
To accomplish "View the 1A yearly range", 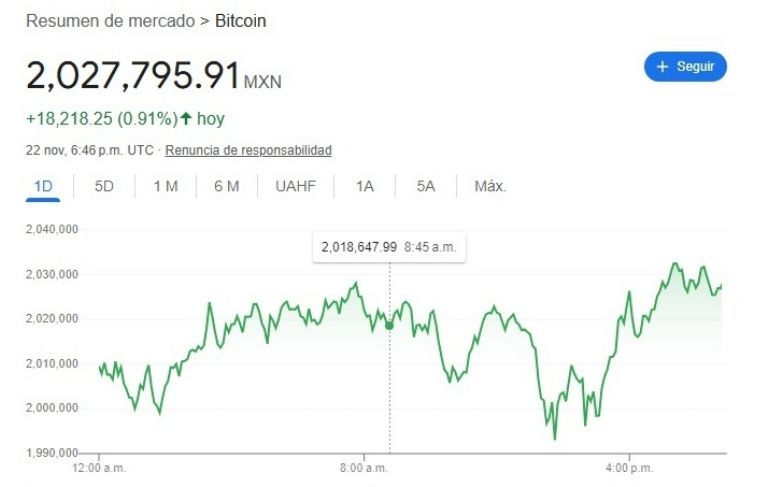I will coord(365,186).
